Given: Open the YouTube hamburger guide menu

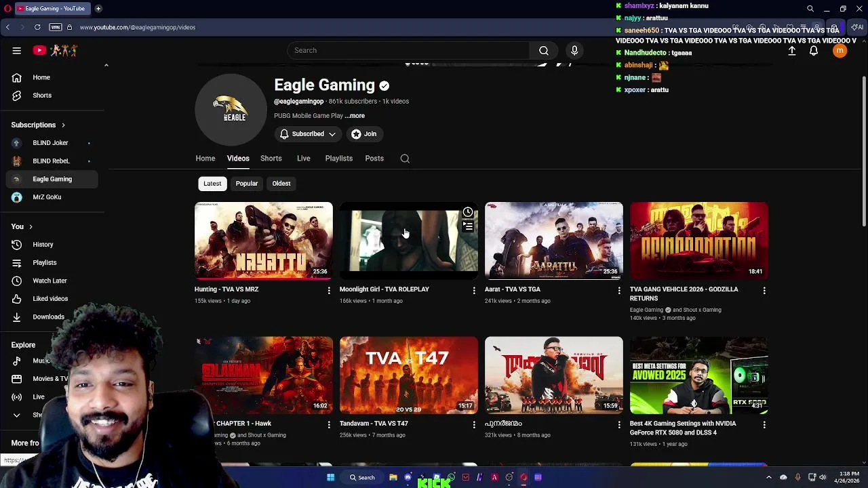Looking at the screenshot, I should [16, 50].
